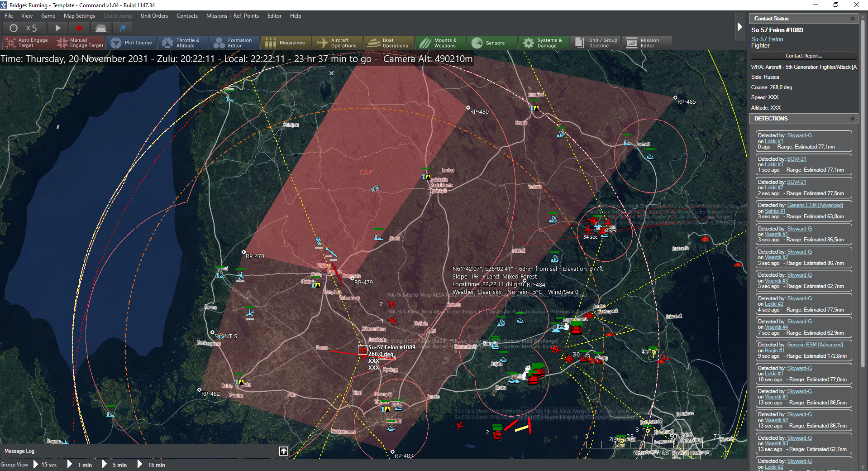This screenshot has height=471, width=868.
Task: Open the Su-57 Felon database link
Action: click(x=767, y=39)
